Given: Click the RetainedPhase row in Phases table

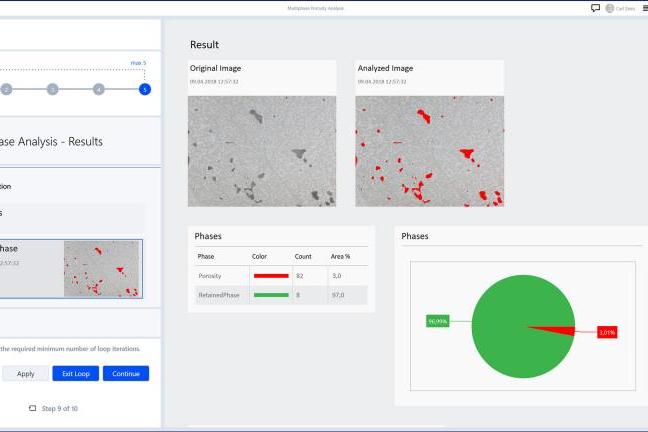Looking at the screenshot, I should 281,295.
